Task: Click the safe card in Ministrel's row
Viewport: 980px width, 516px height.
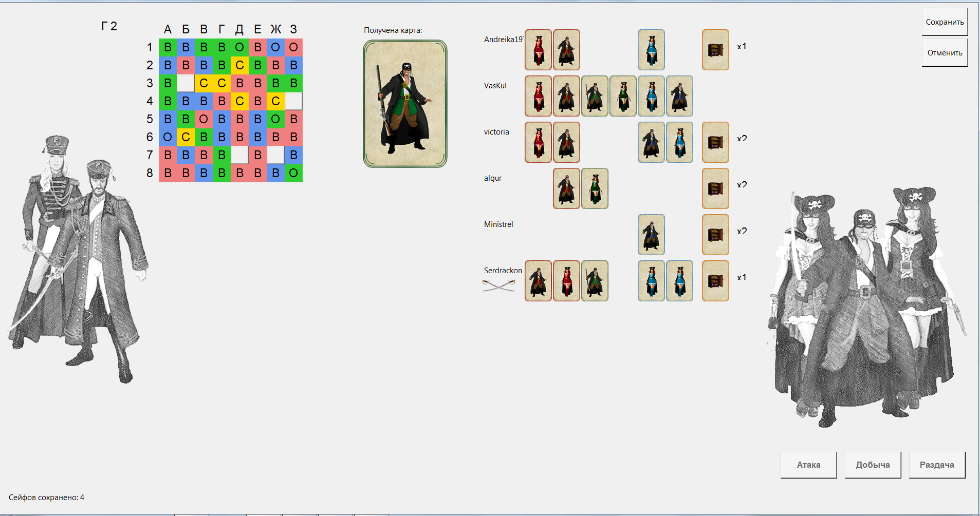Action: [x=715, y=235]
